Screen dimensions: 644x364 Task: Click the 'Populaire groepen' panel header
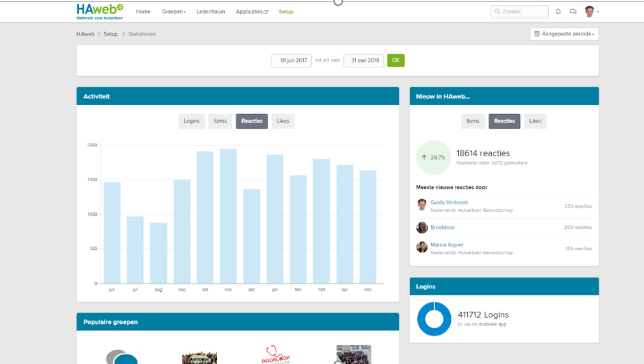[x=238, y=322]
